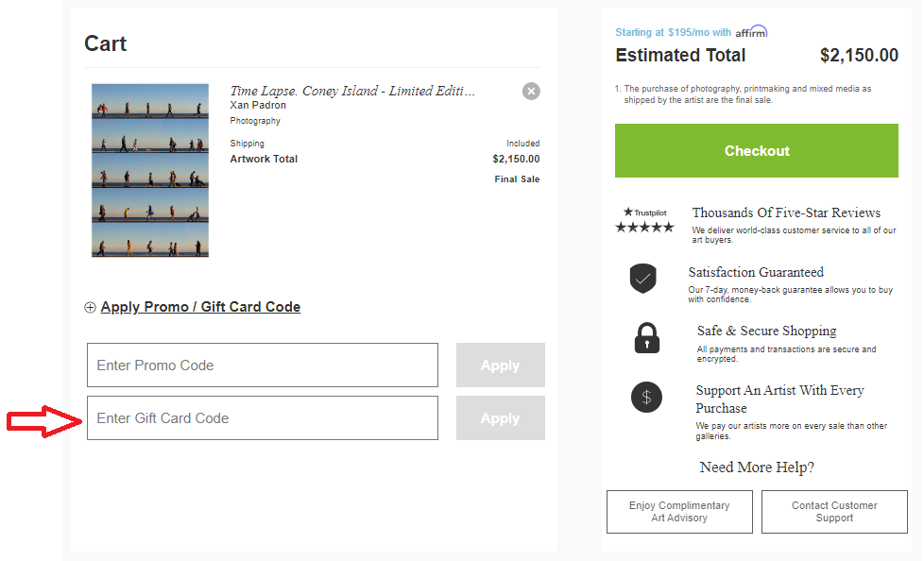Open the Coney Island artwork thumbnail
This screenshot has width=924, height=561.
click(150, 170)
